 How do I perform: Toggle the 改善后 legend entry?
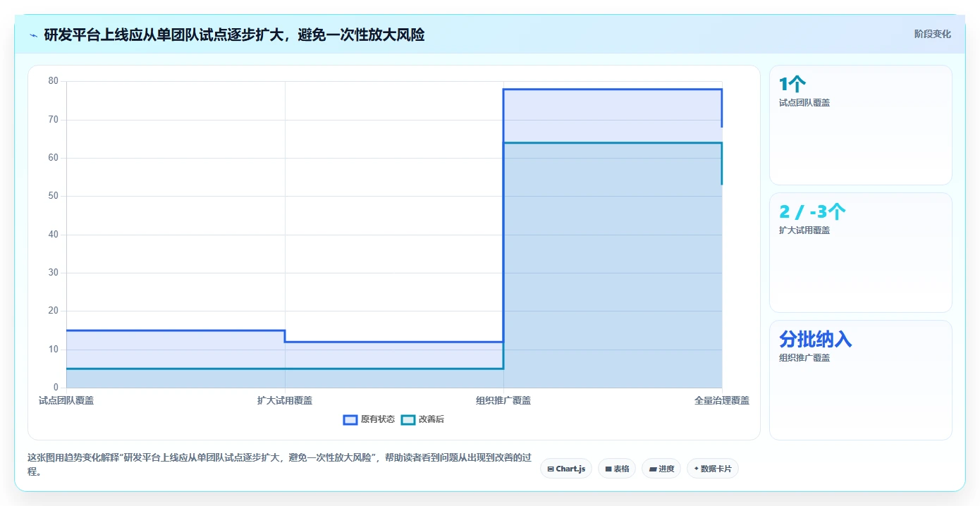(422, 419)
